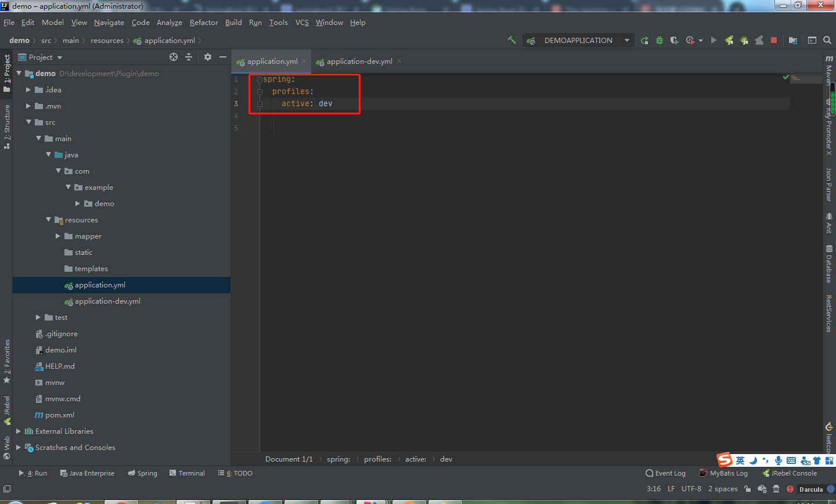
Task: Click the resources breadcrumb in navigation bar
Action: click(107, 40)
